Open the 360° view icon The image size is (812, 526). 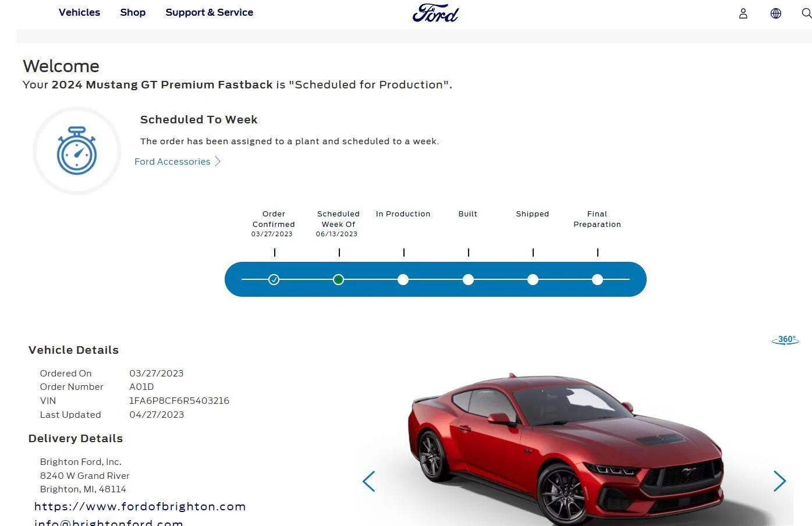[x=785, y=340]
